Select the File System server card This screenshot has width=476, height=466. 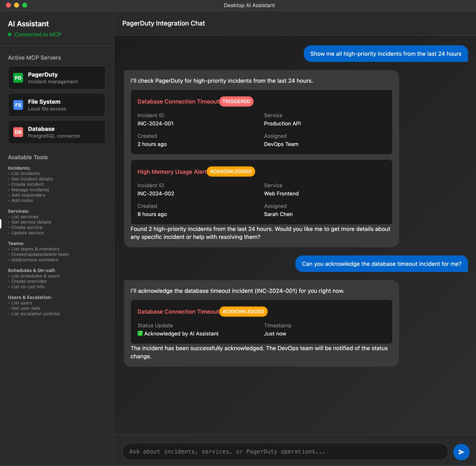click(57, 105)
